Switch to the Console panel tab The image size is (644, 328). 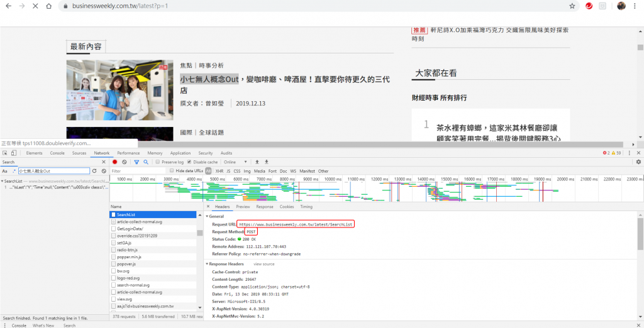pos(57,153)
